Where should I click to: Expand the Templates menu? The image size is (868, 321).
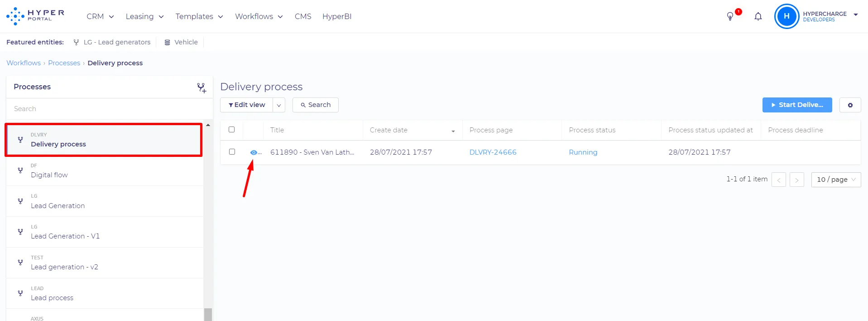click(199, 16)
